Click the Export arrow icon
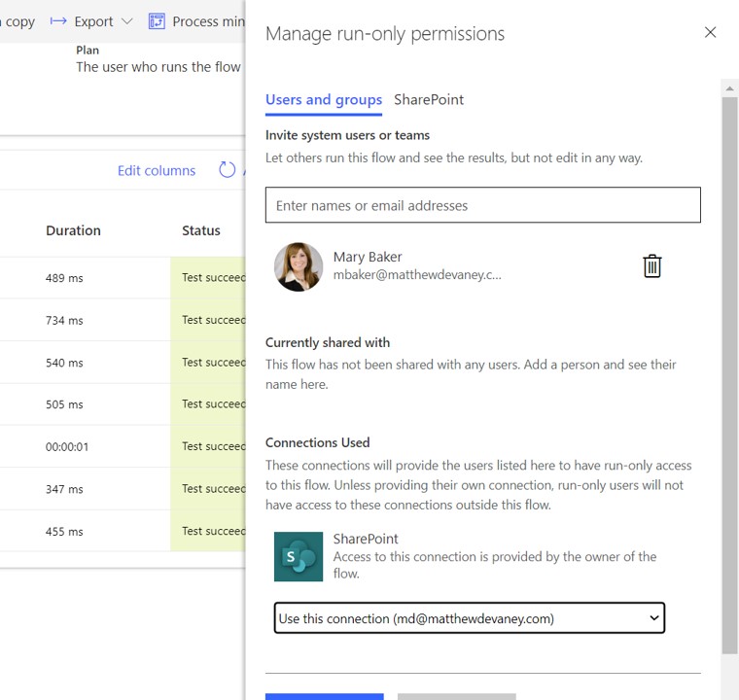 point(58,21)
